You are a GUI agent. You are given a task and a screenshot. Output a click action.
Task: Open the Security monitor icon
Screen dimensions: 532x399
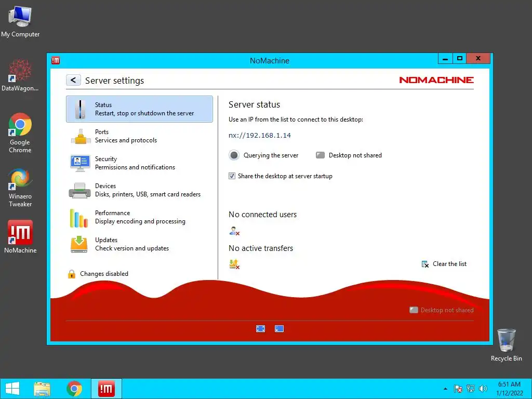80,163
